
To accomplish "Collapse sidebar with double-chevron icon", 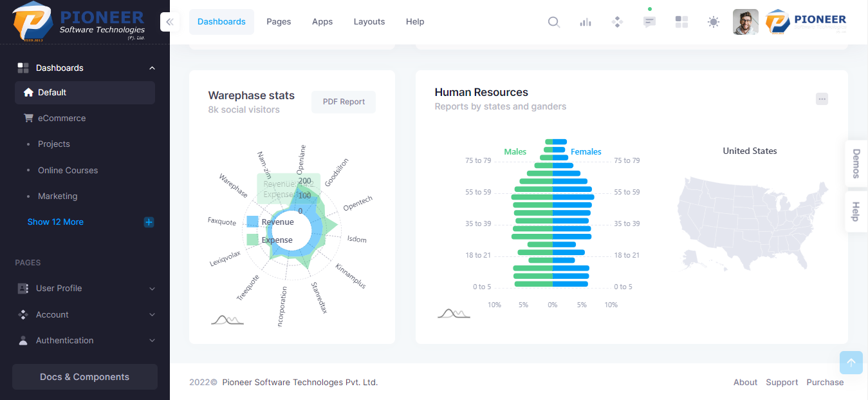I will pyautogui.click(x=170, y=22).
